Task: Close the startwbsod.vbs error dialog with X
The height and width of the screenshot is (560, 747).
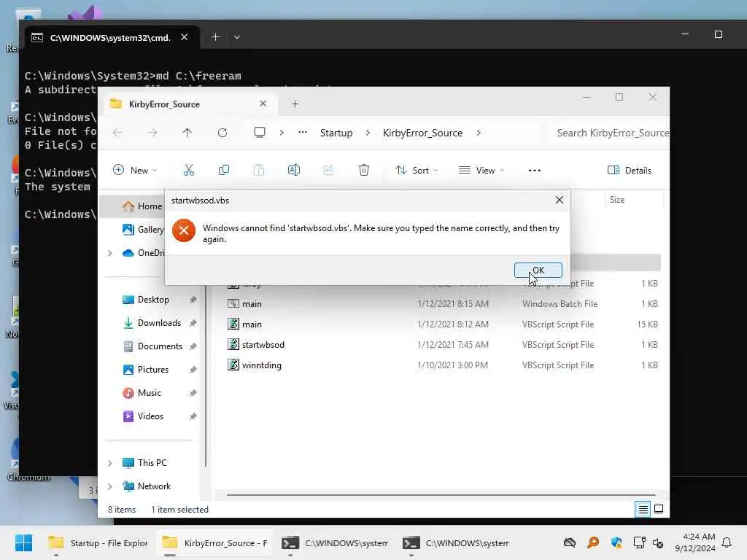Action: tap(560, 200)
